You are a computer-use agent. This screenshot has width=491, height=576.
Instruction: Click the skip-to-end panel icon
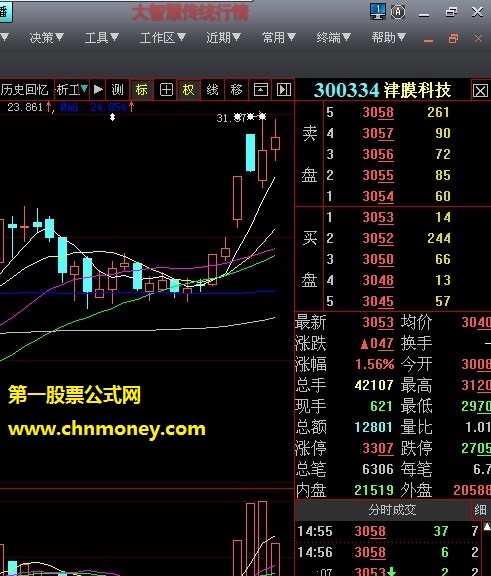coord(284,89)
